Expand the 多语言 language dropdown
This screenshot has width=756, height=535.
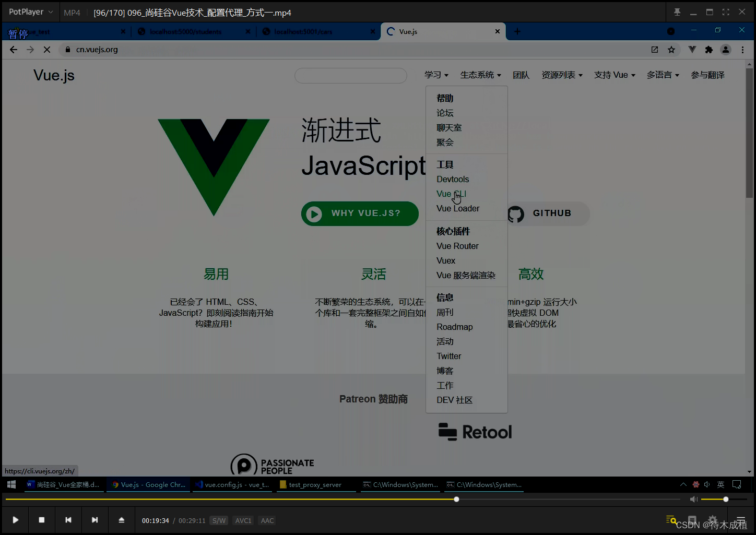663,75
